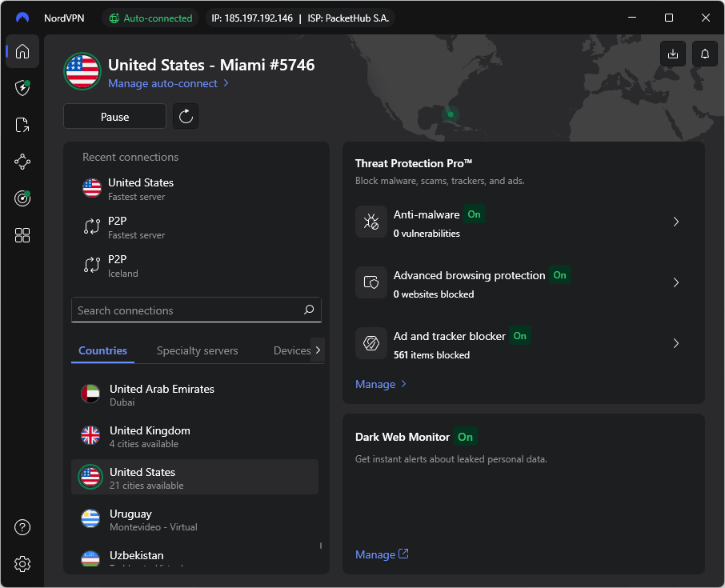Viewport: 725px width, 588px height.
Task: Click the download icon near top right
Action: coord(673,54)
